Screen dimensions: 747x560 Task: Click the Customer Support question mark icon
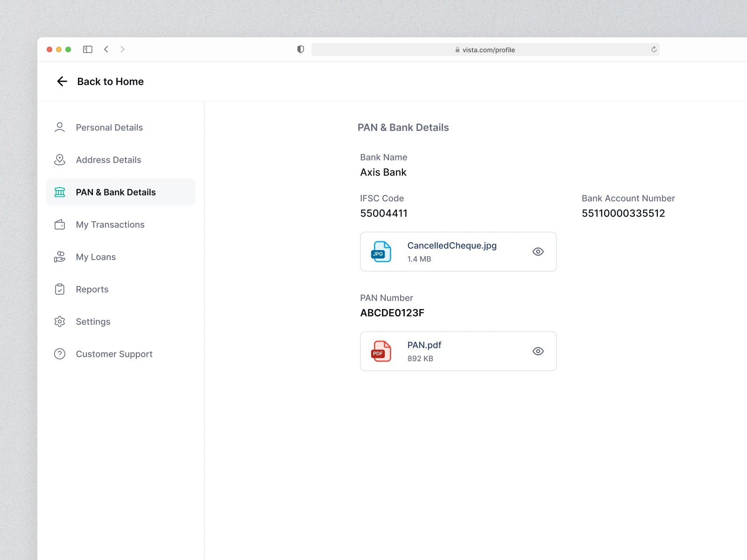(x=60, y=354)
